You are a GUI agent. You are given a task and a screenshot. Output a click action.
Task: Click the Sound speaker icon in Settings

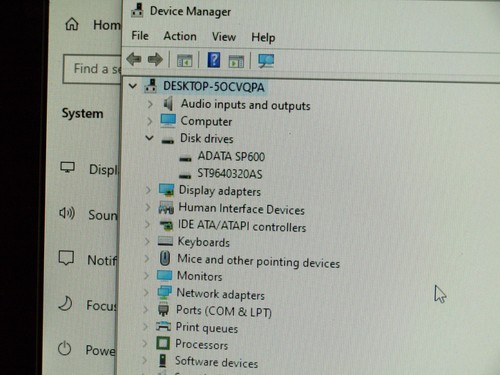67,213
